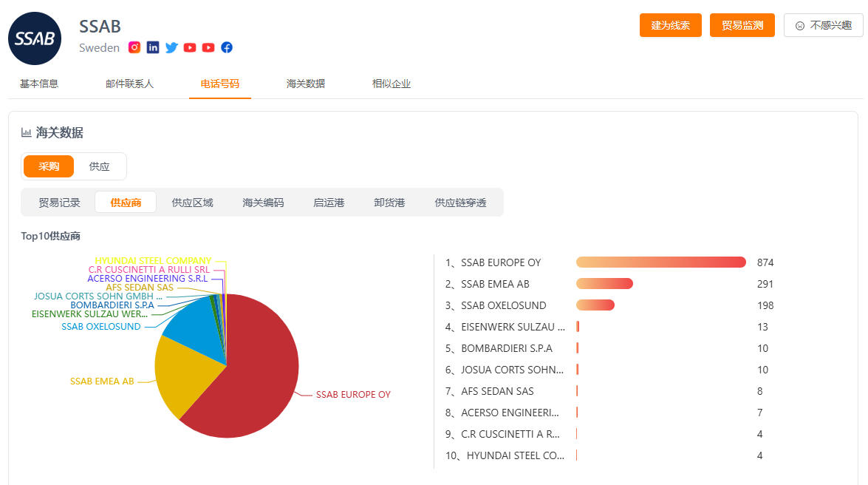Click the HYUNDAI STEEL COMPANY pie chart label

[153, 260]
